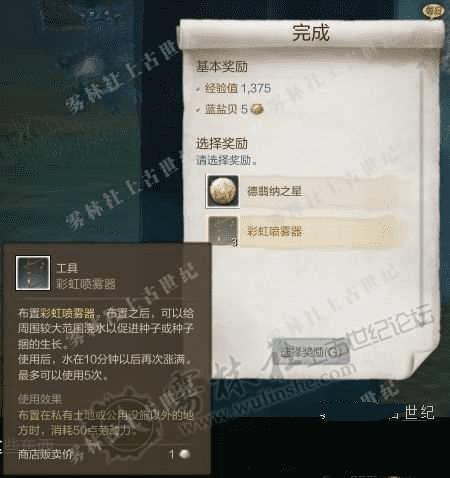Click the item thumbnail in the 工具 tooltip
Screen dimensions: 450x478
[x=33, y=273]
